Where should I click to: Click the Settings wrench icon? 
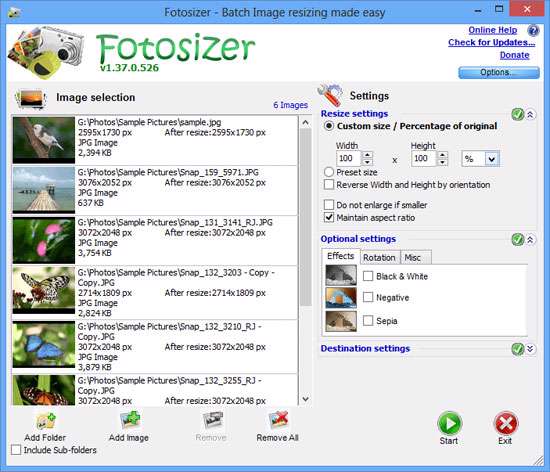[330, 95]
